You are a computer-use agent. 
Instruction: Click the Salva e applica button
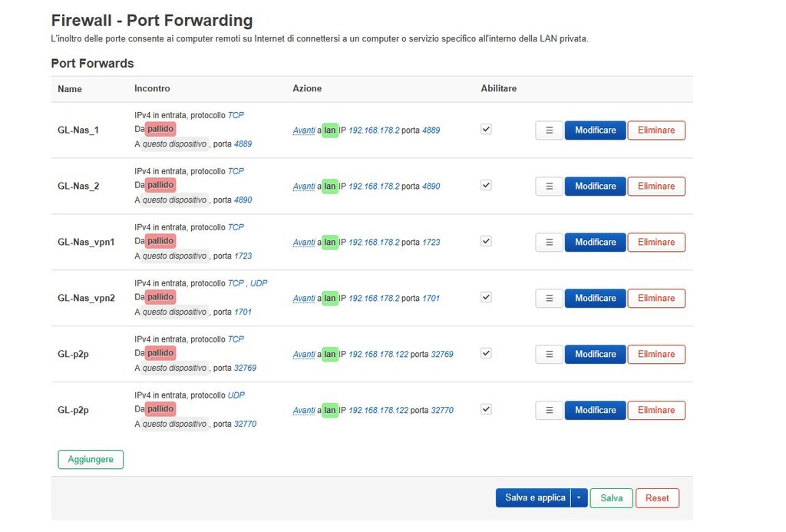[535, 498]
